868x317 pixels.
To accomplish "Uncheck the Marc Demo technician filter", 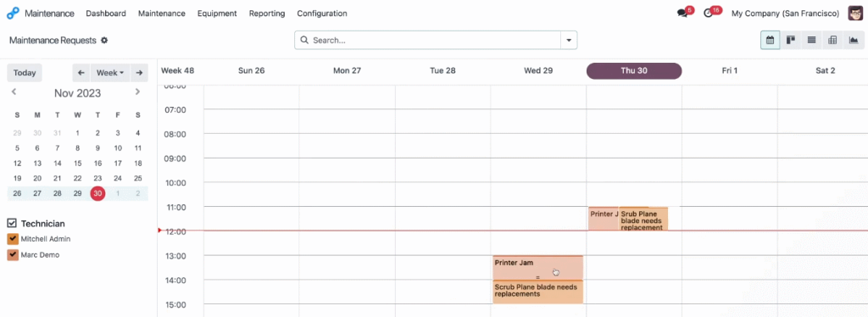I will pyautogui.click(x=13, y=255).
